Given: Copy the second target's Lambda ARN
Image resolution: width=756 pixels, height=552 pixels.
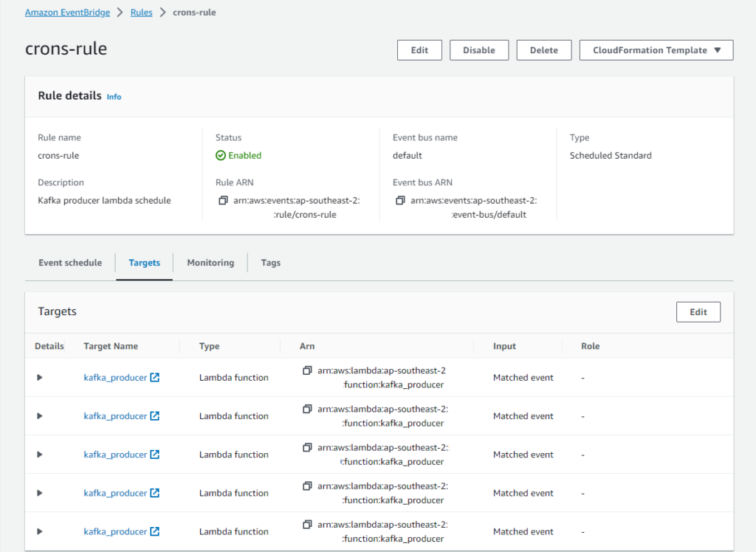Looking at the screenshot, I should click(307, 408).
